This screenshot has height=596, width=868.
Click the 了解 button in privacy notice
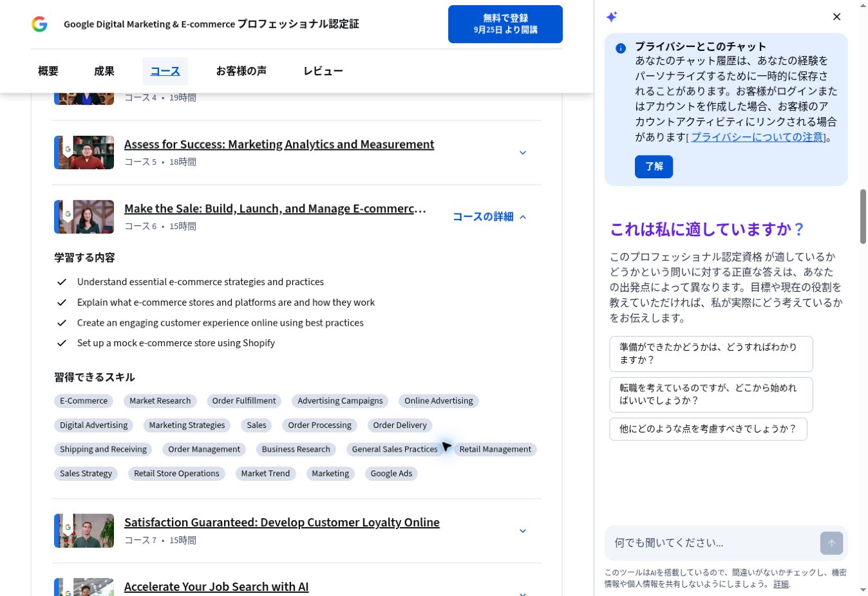coord(654,167)
